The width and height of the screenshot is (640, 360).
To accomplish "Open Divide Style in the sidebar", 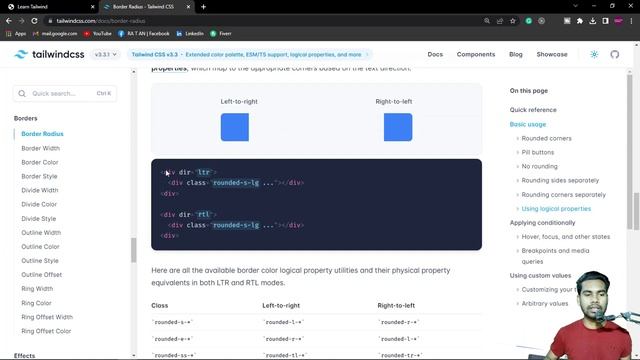I will [x=38, y=218].
